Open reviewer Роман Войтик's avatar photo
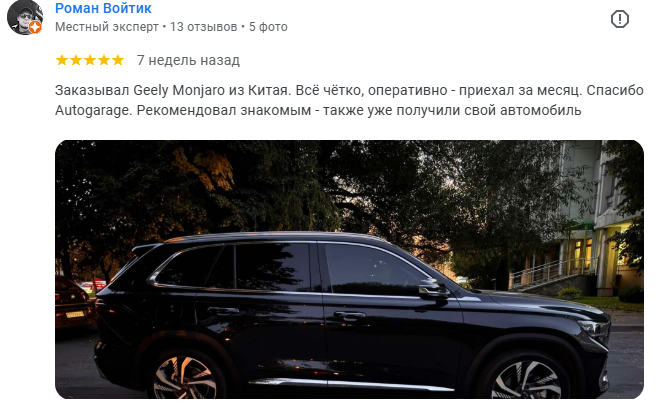 [x=25, y=17]
